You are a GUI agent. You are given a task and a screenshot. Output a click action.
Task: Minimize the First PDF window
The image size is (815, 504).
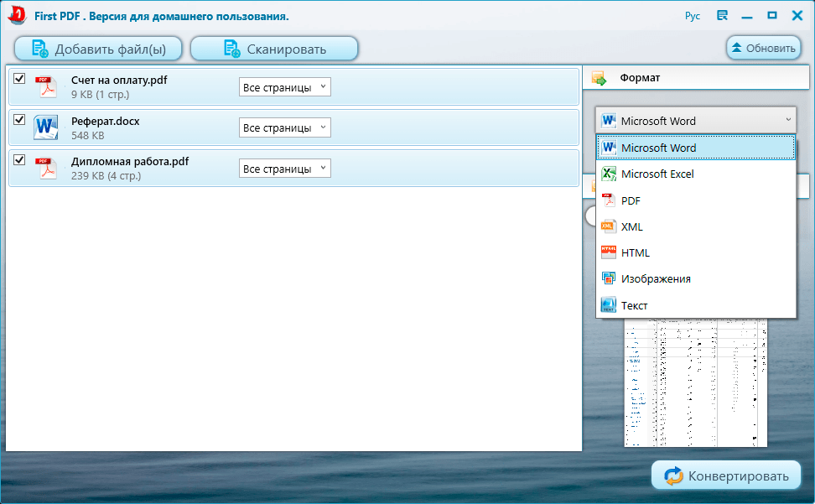point(747,16)
